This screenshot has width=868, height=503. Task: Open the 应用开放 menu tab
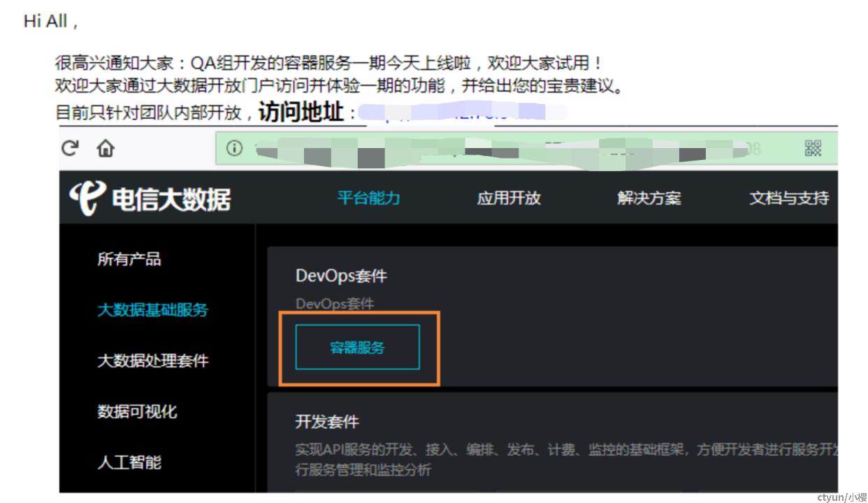tap(509, 198)
